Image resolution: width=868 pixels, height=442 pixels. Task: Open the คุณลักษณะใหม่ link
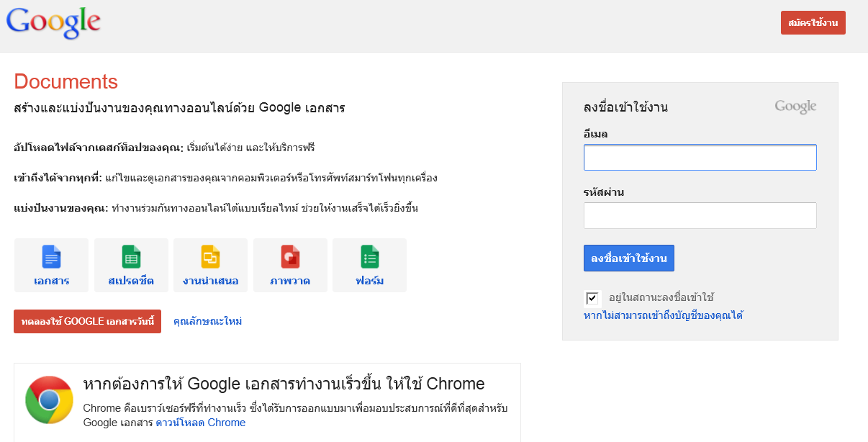pyautogui.click(x=208, y=321)
